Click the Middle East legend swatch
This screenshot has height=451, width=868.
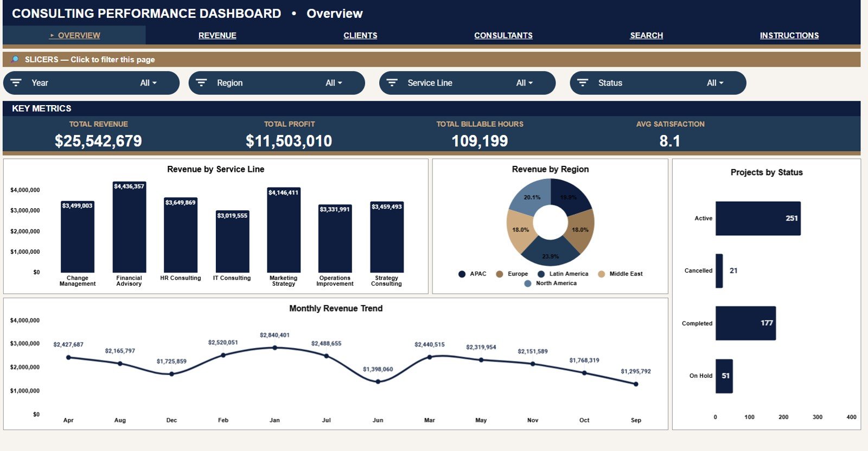click(x=601, y=274)
